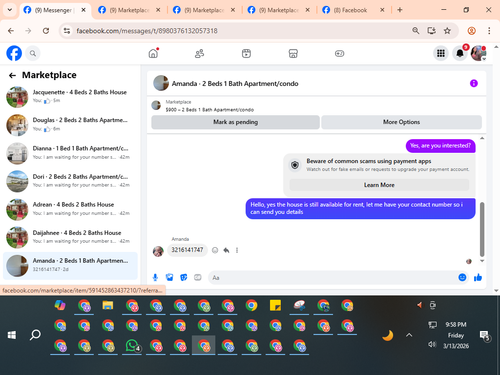Open the site information icon in address bar

point(67,31)
